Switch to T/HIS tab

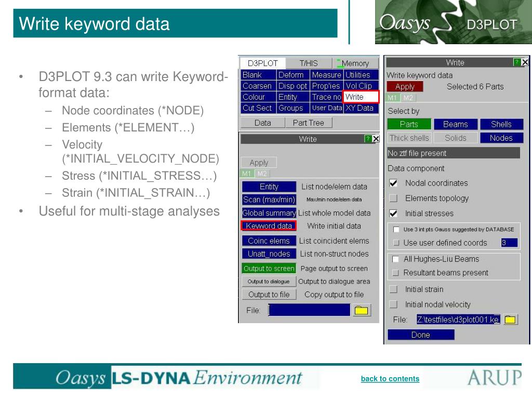(309, 63)
